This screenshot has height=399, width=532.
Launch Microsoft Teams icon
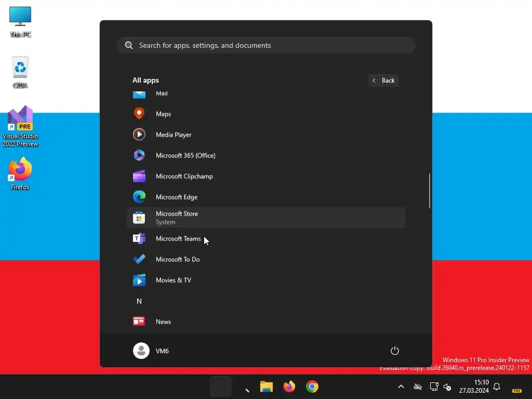click(x=139, y=238)
